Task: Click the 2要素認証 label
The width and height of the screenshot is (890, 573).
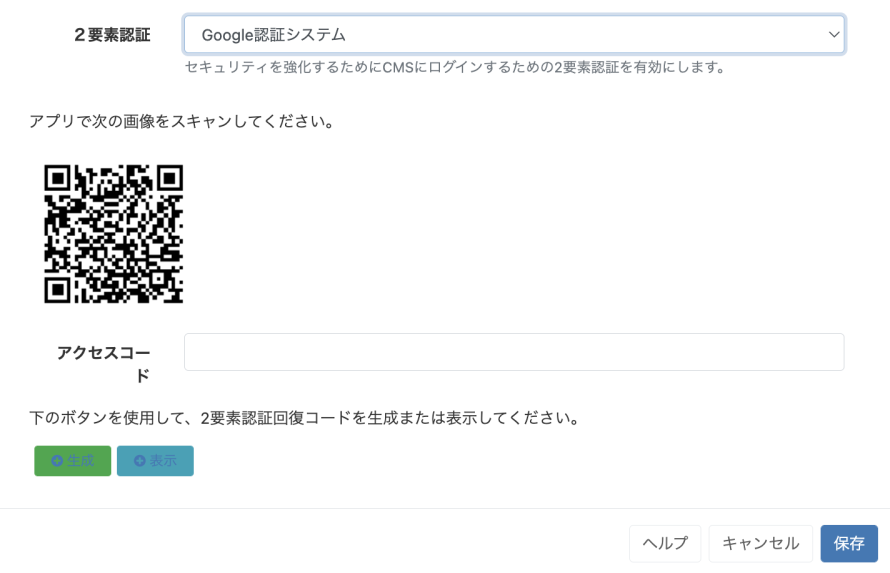Action: [x=112, y=35]
